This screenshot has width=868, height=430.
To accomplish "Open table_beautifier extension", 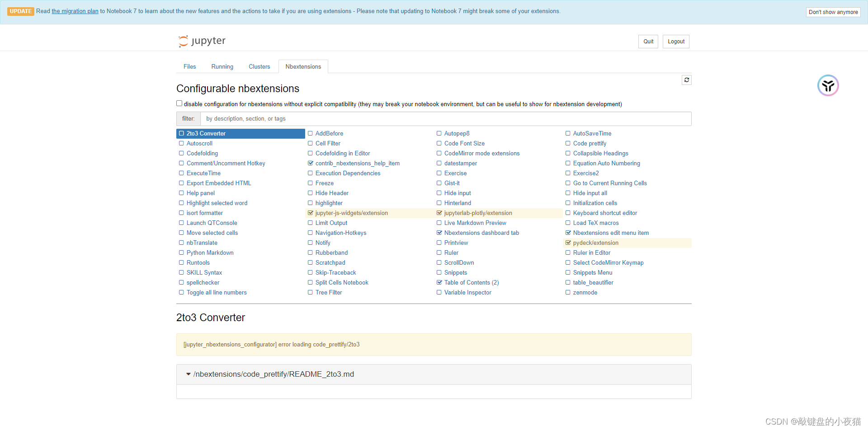I will pyautogui.click(x=593, y=282).
